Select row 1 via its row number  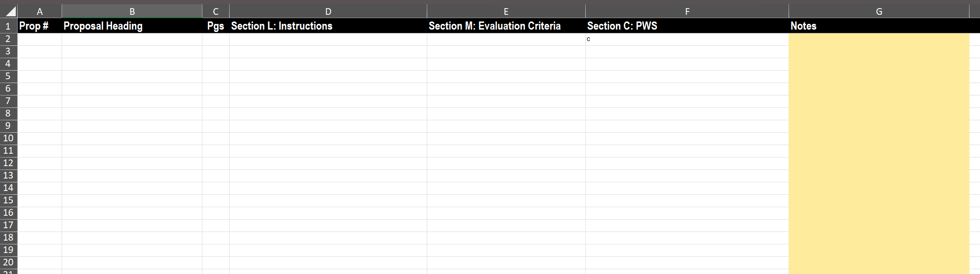tap(8, 26)
